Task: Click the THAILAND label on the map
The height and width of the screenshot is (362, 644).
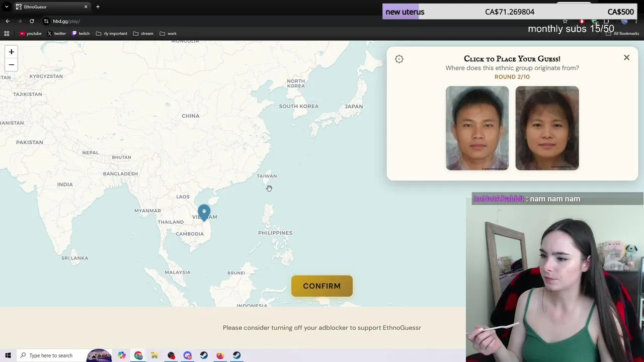Action: pyautogui.click(x=171, y=222)
